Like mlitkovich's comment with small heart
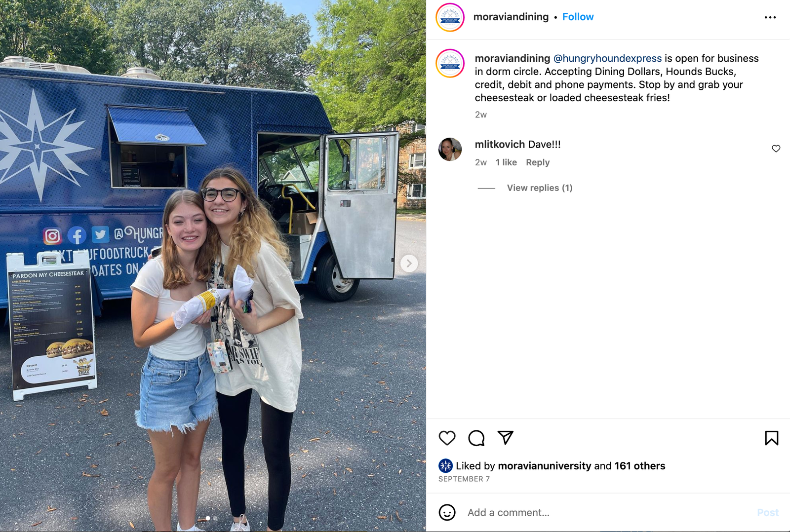790x532 pixels. (776, 149)
